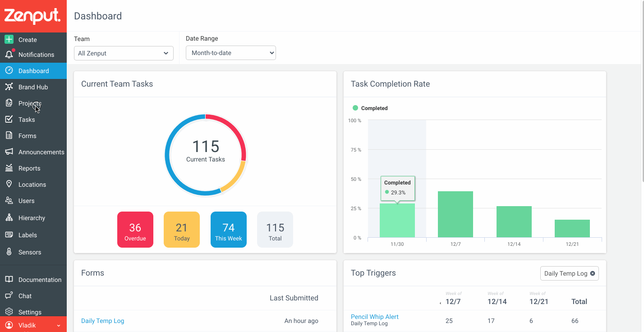
Task: Toggle the Completed legend item
Action: click(x=370, y=108)
